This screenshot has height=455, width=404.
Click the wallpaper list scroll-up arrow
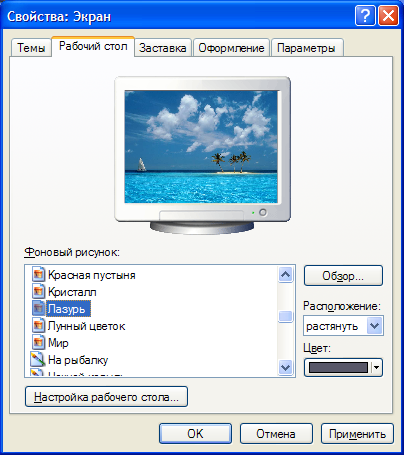(x=285, y=274)
